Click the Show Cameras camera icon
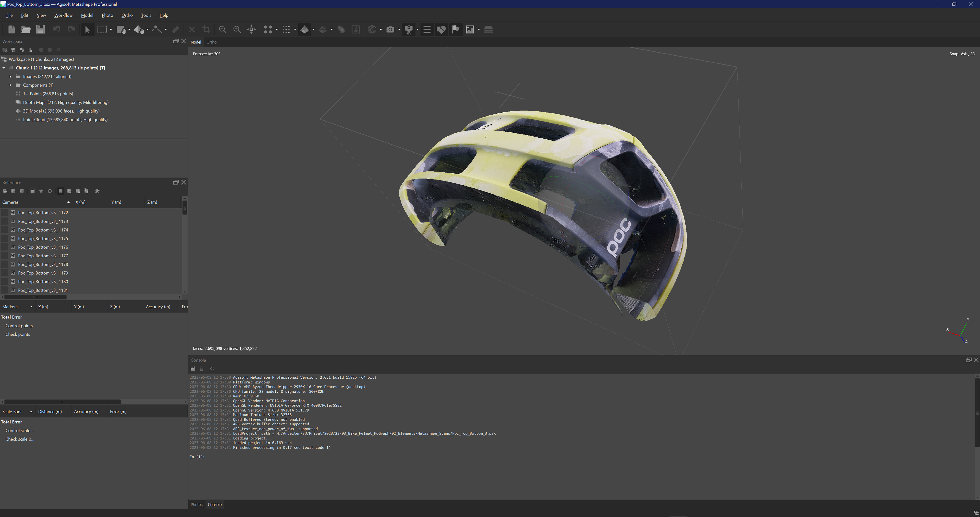980x517 pixels. pyautogui.click(x=390, y=29)
